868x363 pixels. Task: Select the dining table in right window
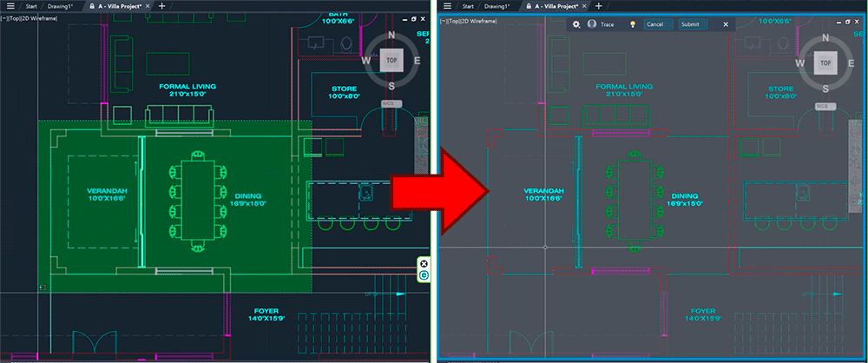[635, 200]
